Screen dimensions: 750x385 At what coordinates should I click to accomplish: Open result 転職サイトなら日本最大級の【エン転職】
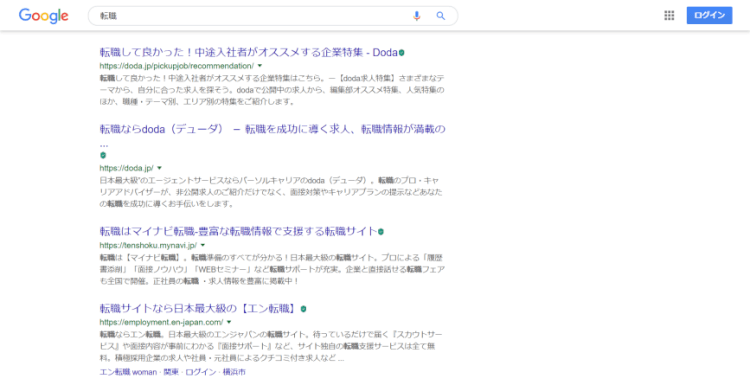pos(199,308)
